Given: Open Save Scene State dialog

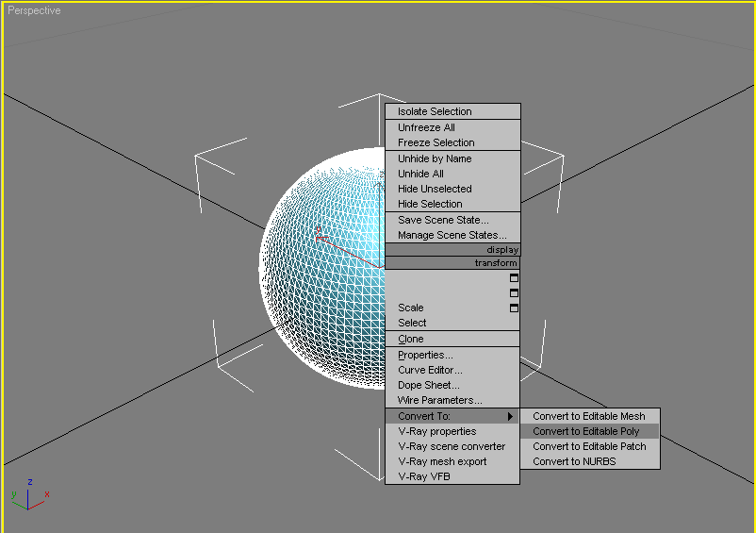Looking at the screenshot, I should coord(452,220).
